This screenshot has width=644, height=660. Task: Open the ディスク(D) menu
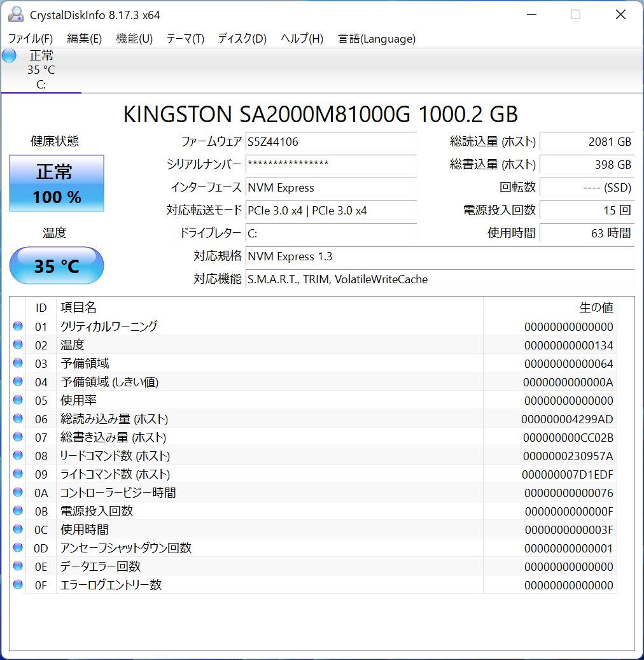(242, 39)
